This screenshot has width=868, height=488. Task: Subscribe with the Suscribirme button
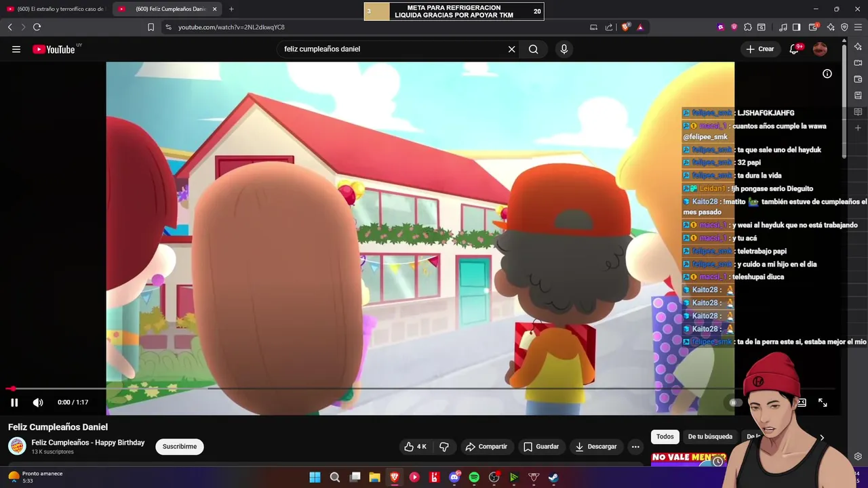[x=180, y=447]
